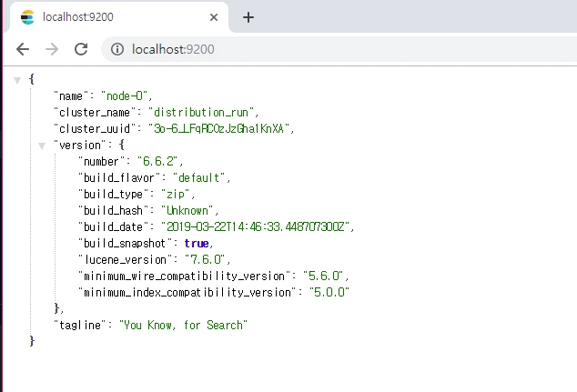Click the value "zip"

pyautogui.click(x=175, y=194)
